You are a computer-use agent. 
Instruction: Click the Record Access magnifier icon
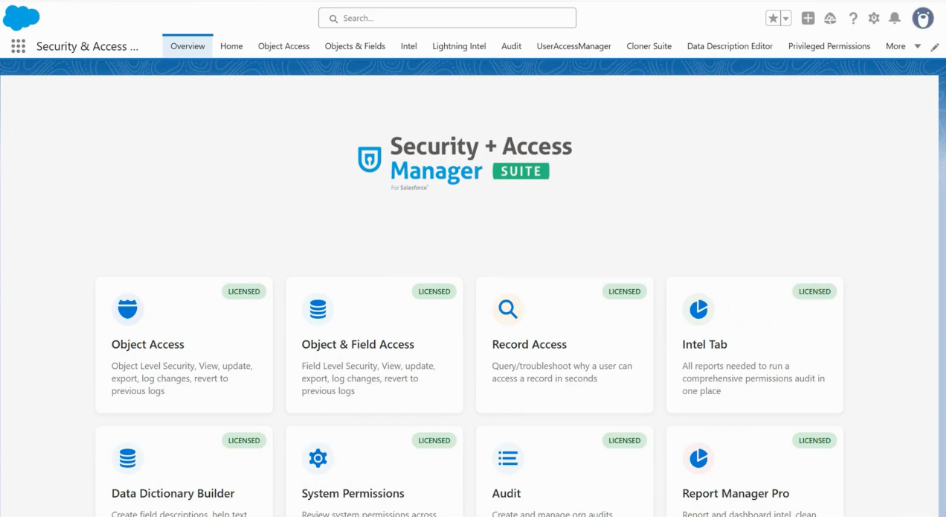click(508, 309)
